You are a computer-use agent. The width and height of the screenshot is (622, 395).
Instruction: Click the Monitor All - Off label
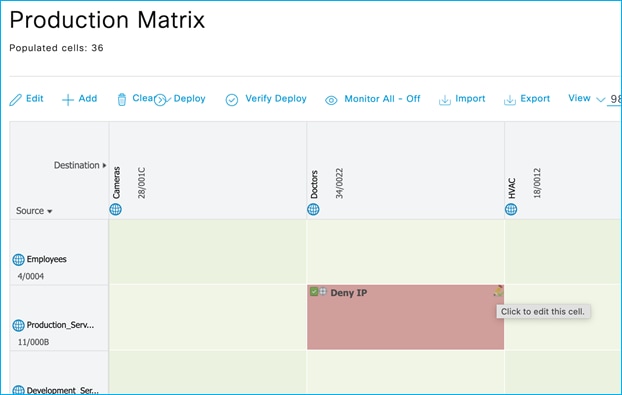click(382, 99)
